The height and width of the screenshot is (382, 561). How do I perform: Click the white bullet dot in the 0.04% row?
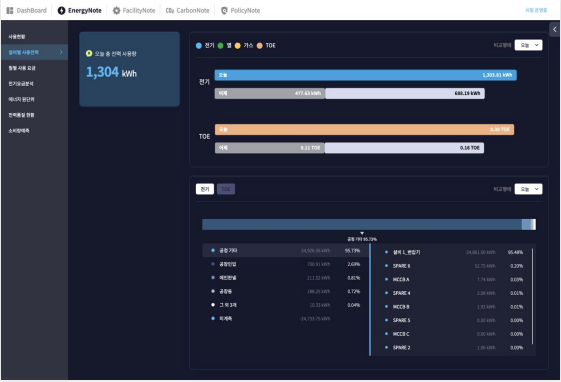[x=213, y=305]
